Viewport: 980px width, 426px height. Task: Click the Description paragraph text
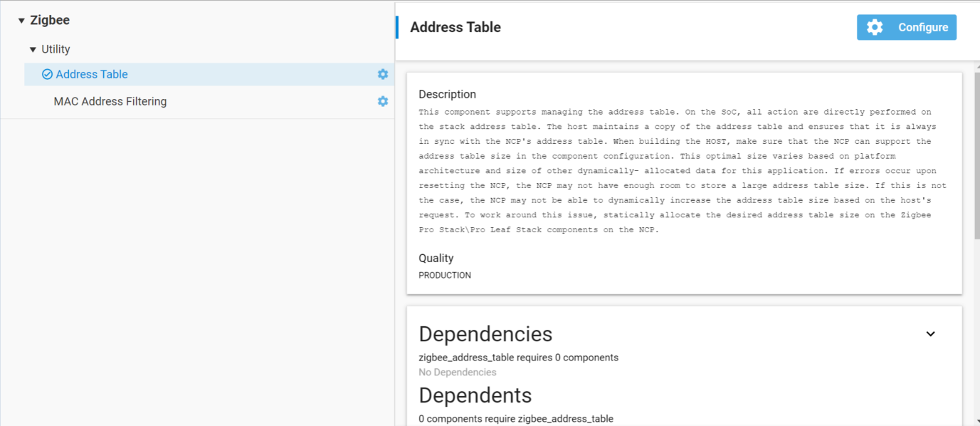pyautogui.click(x=683, y=171)
